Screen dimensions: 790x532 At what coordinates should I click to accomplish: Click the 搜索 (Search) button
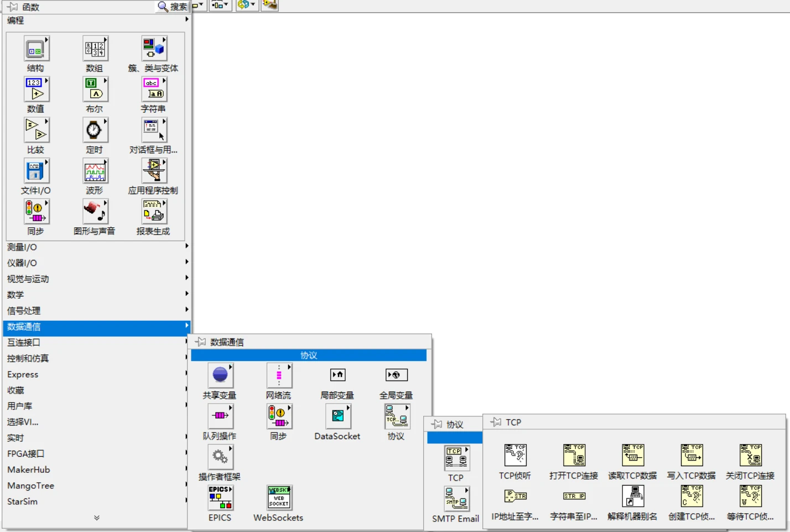click(173, 7)
